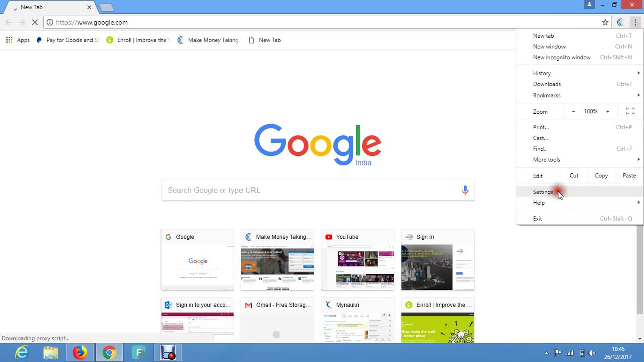The image size is (644, 362).
Task: Expand the Help submenu
Action: pyautogui.click(x=580, y=203)
